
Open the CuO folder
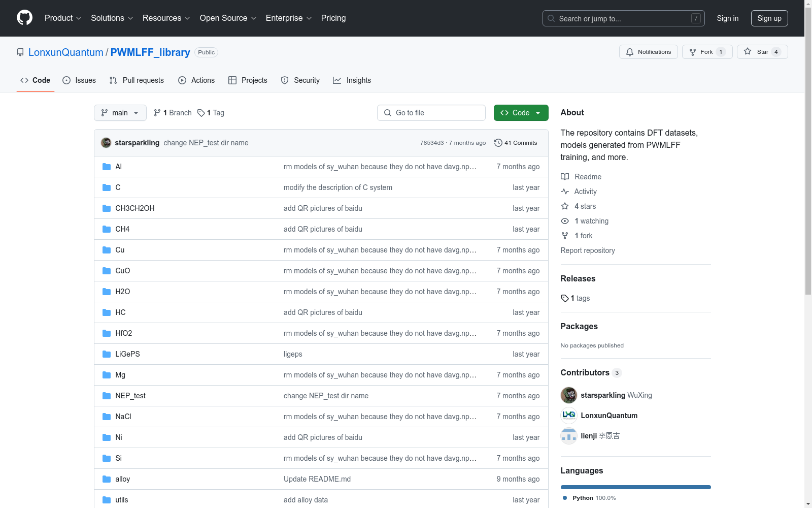pyautogui.click(x=122, y=271)
